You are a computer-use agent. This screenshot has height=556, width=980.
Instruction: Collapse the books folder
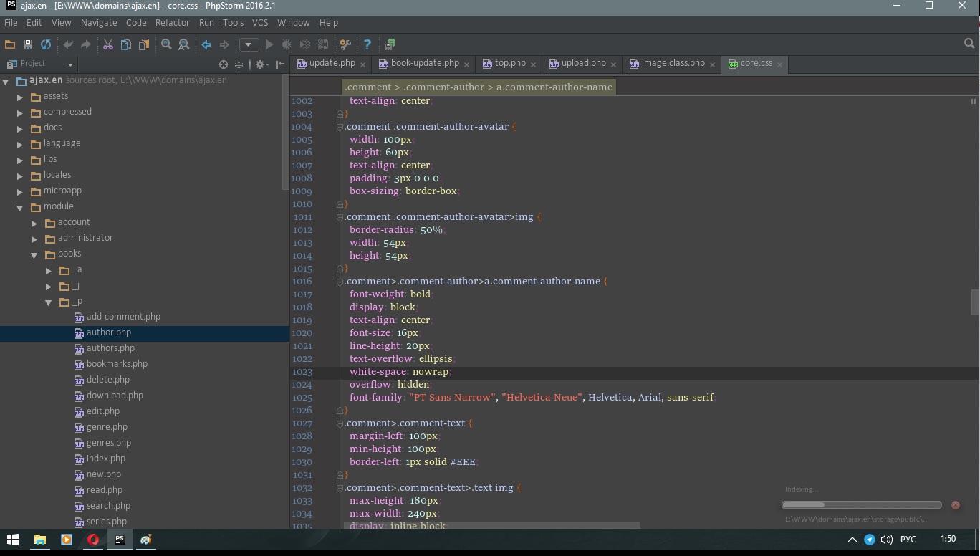point(34,254)
